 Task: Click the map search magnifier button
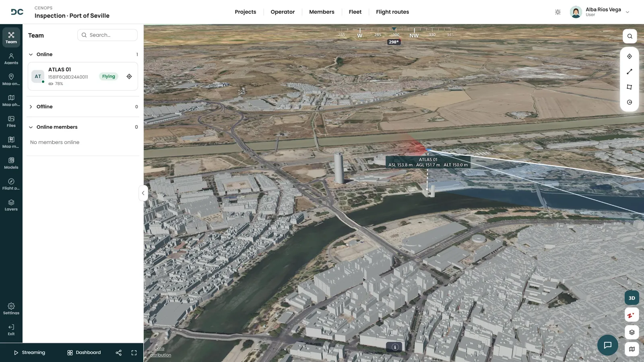pos(630,36)
